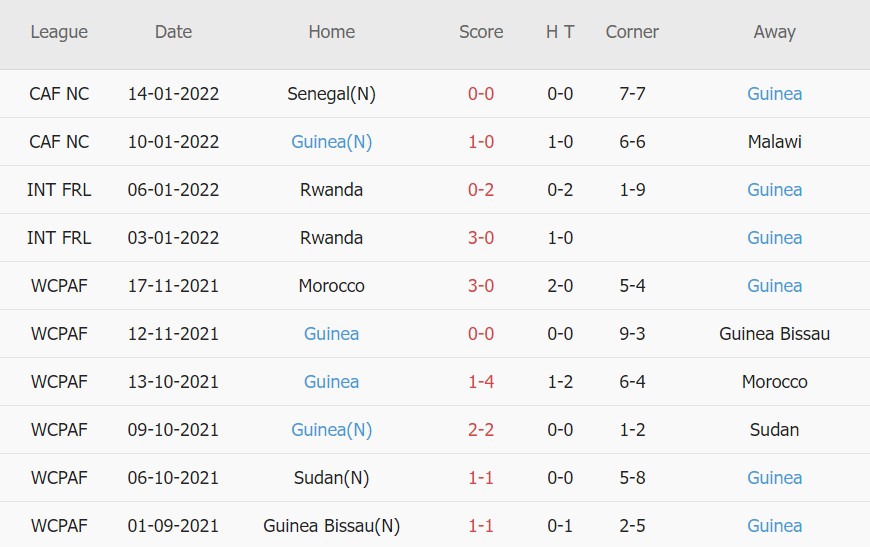Click Malawi team name in Away column
The width and height of the screenshot is (870, 547).
(x=774, y=142)
